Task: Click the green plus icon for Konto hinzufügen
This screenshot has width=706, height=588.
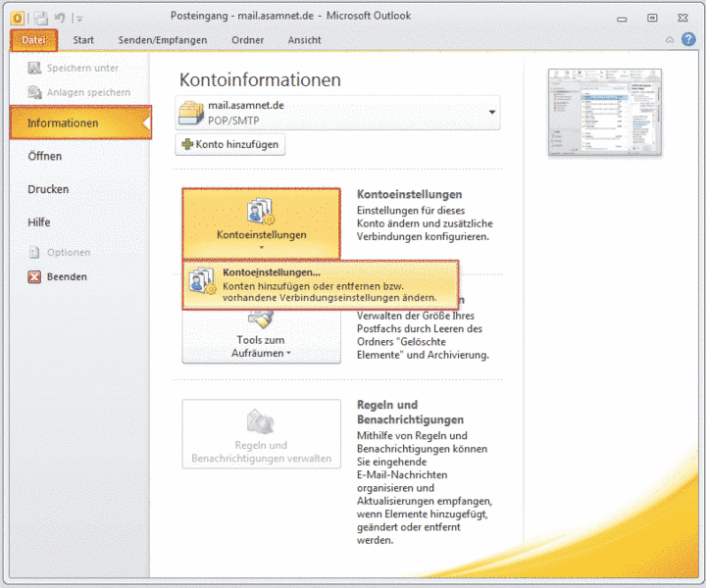Action: (188, 145)
